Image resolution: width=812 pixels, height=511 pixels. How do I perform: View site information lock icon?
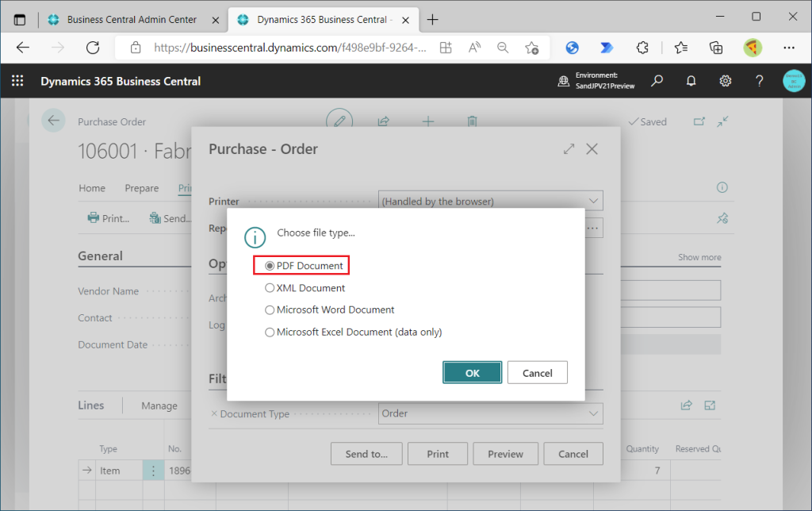pyautogui.click(x=136, y=48)
